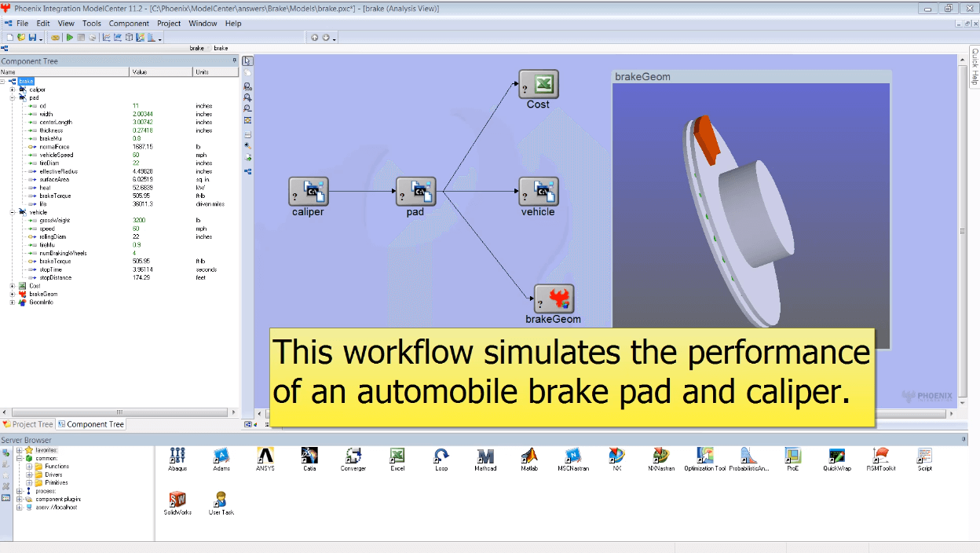Click the Adams component icon

pyautogui.click(x=221, y=456)
